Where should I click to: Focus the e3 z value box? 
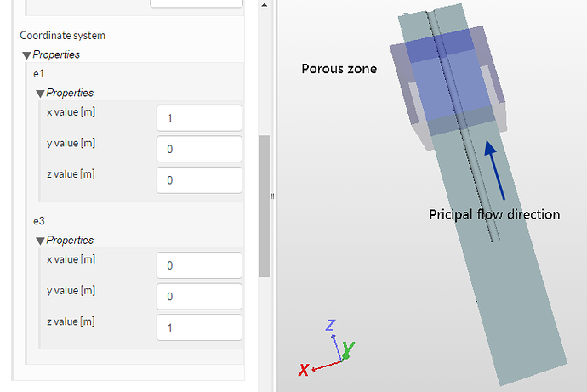(200, 327)
